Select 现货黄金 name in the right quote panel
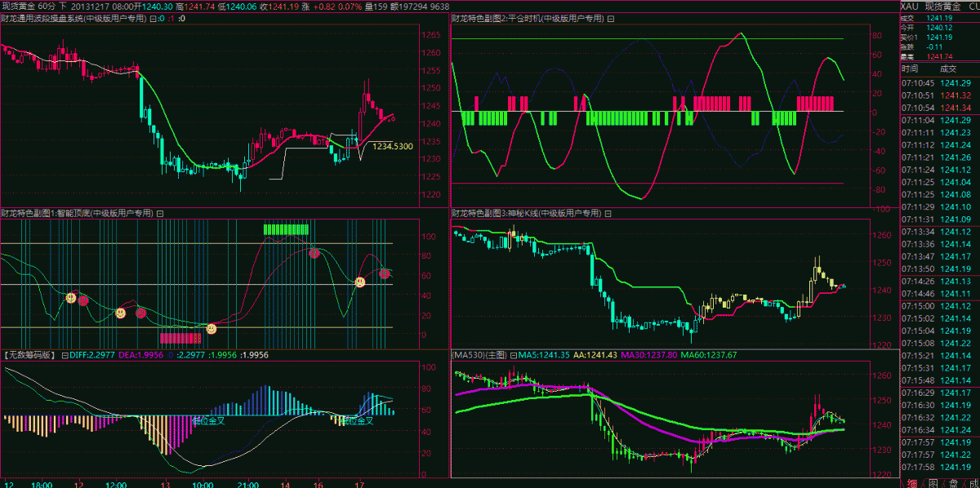This screenshot has width=980, height=488. pos(944,6)
